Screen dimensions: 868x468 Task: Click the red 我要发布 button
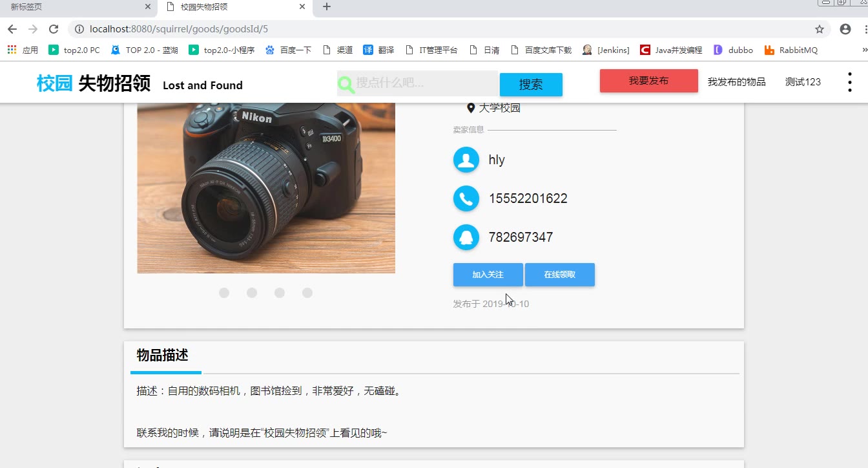click(648, 81)
